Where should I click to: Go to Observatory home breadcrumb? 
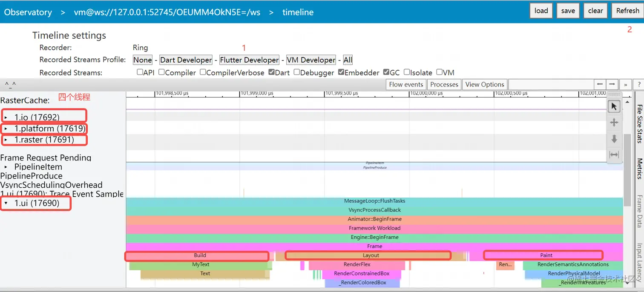click(28, 12)
